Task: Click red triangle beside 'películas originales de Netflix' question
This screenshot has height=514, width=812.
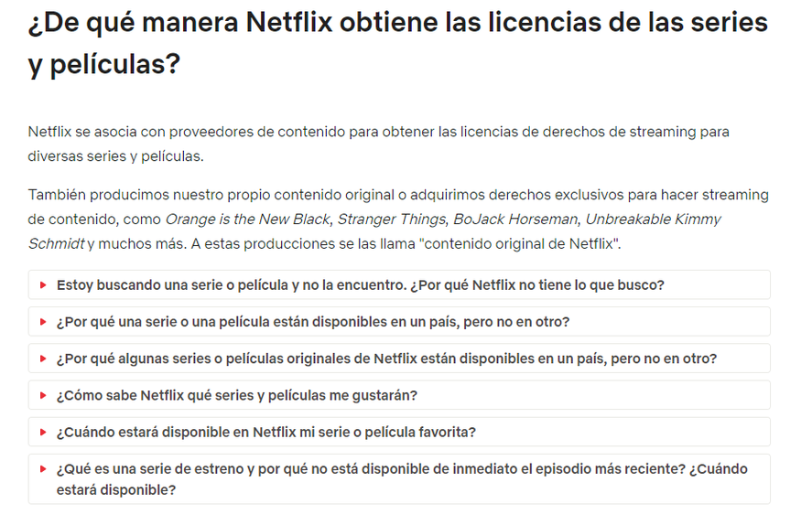Action: click(x=44, y=359)
